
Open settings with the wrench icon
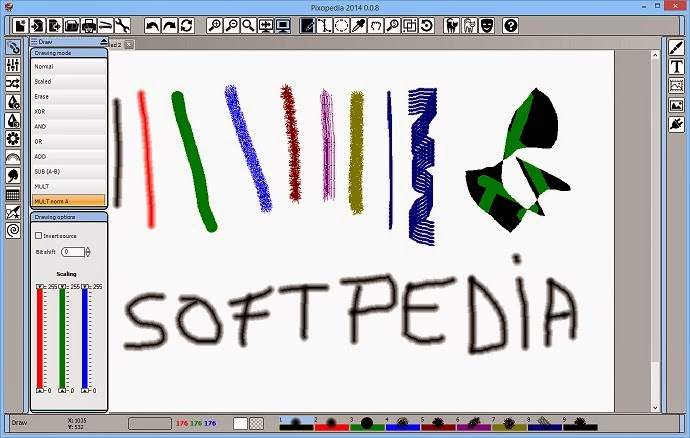click(x=122, y=26)
